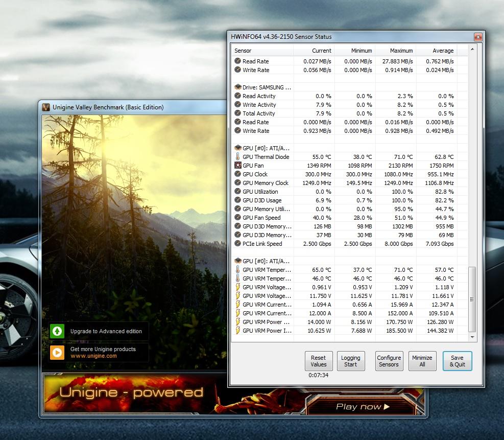
Task: Click the Minimize All button
Action: tap(422, 361)
